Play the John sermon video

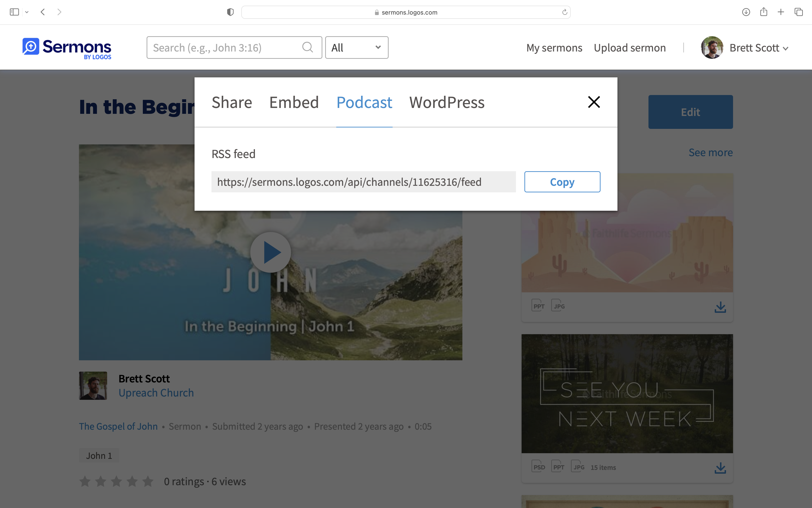coord(270,252)
